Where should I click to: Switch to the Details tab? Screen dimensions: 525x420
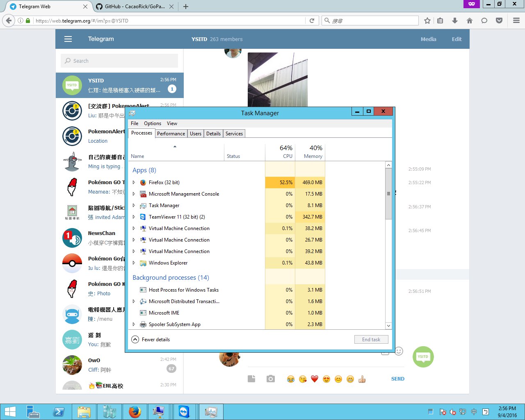213,134
